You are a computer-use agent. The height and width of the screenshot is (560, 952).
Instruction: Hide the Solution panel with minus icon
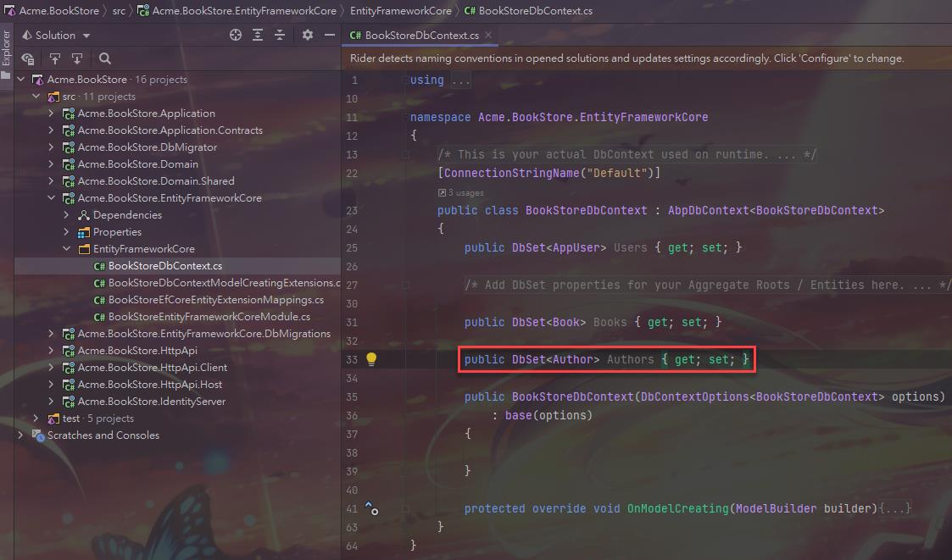click(329, 35)
